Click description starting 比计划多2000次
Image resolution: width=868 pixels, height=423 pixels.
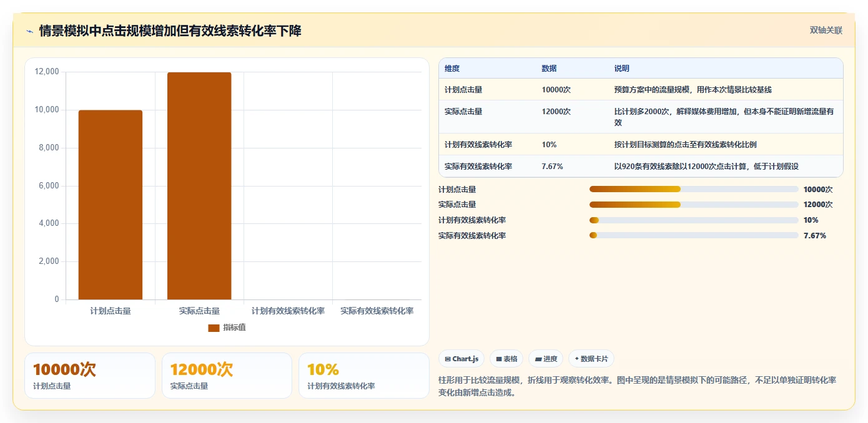(724, 117)
